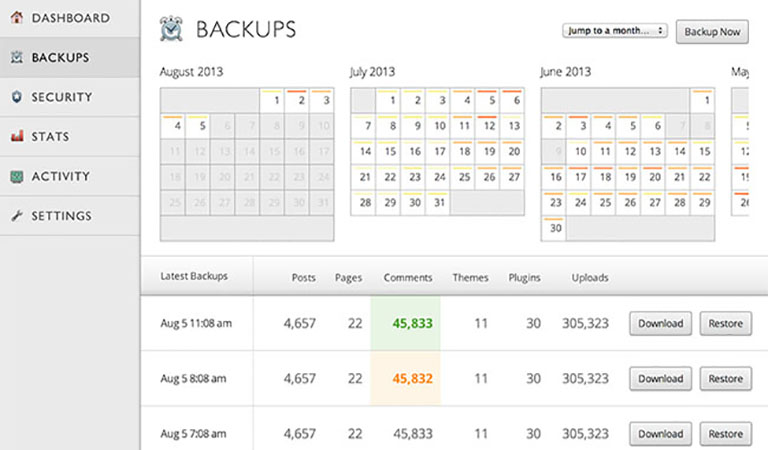768x450 pixels.
Task: Select July 24 in the calendar
Action: [437, 177]
